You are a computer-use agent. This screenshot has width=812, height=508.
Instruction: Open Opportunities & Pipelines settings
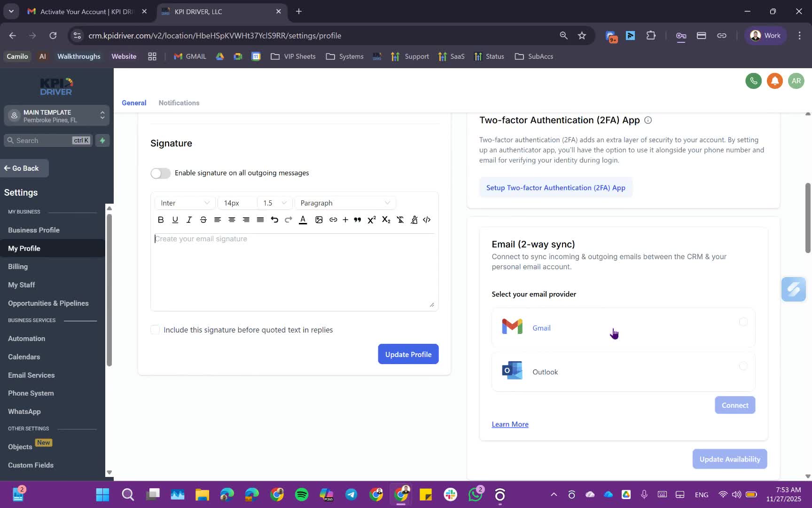[x=48, y=303]
